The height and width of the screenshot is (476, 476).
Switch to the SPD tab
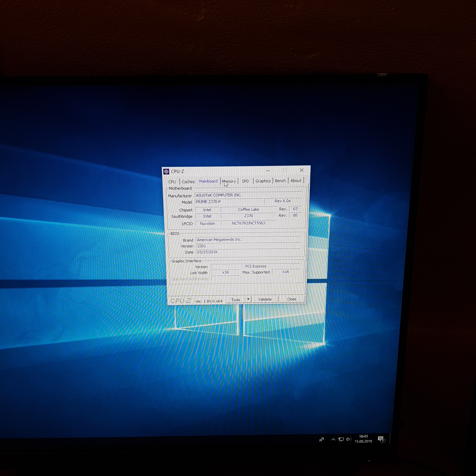click(x=245, y=181)
